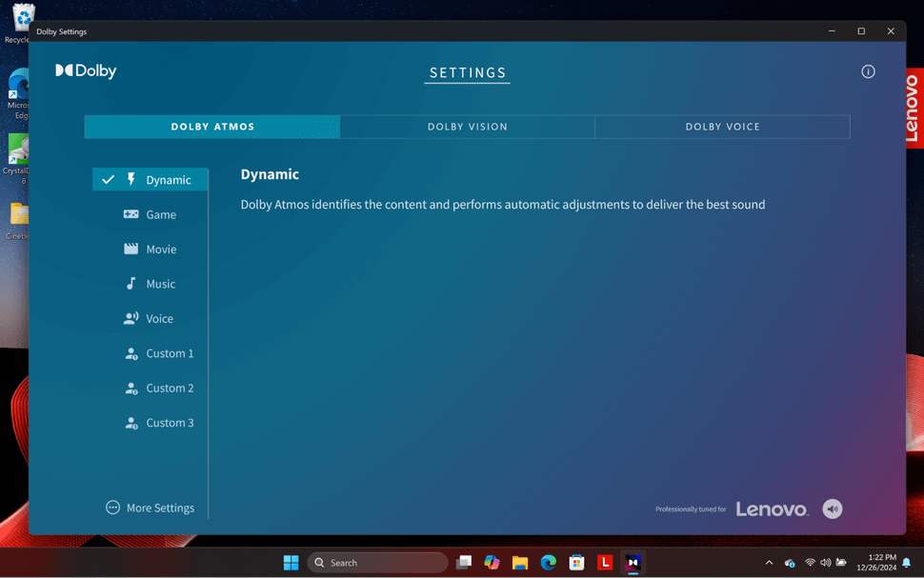Viewport: 924px width, 578px height.
Task: Click the red Lenovo side banner
Action: tap(914, 109)
